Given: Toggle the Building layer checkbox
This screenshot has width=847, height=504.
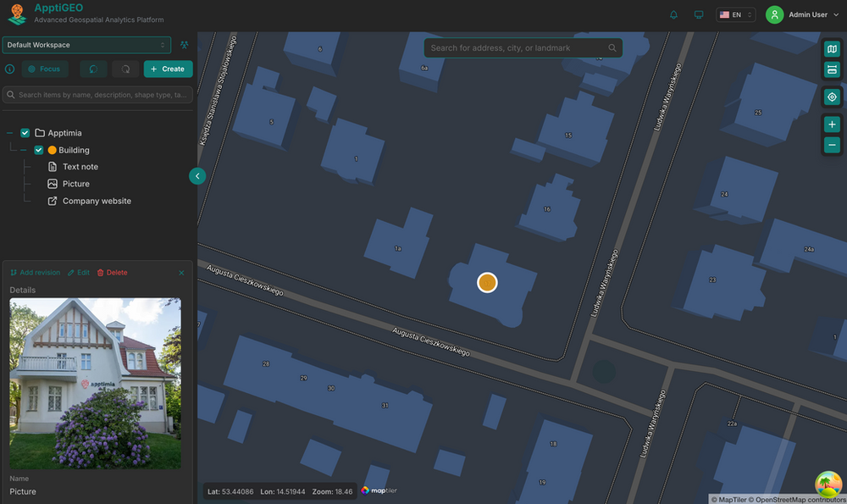Looking at the screenshot, I should 38,150.
